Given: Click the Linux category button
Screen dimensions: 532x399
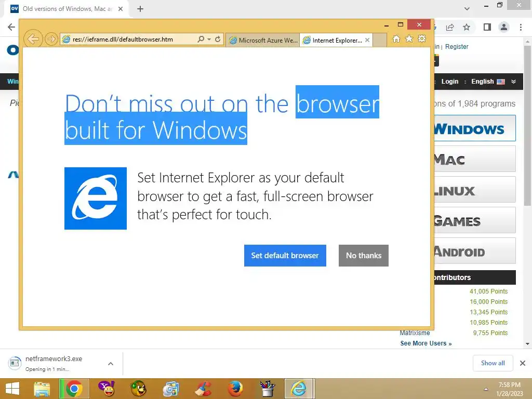Looking at the screenshot, I should click(475, 189).
